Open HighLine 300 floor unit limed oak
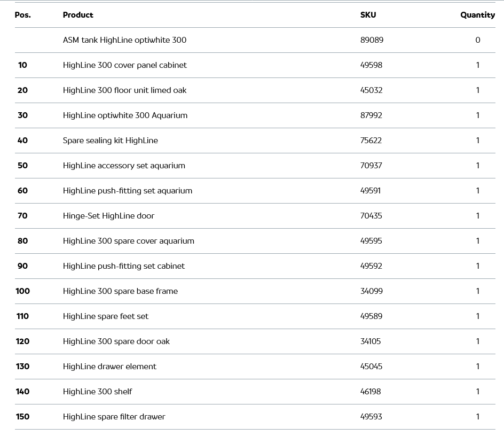 point(124,90)
